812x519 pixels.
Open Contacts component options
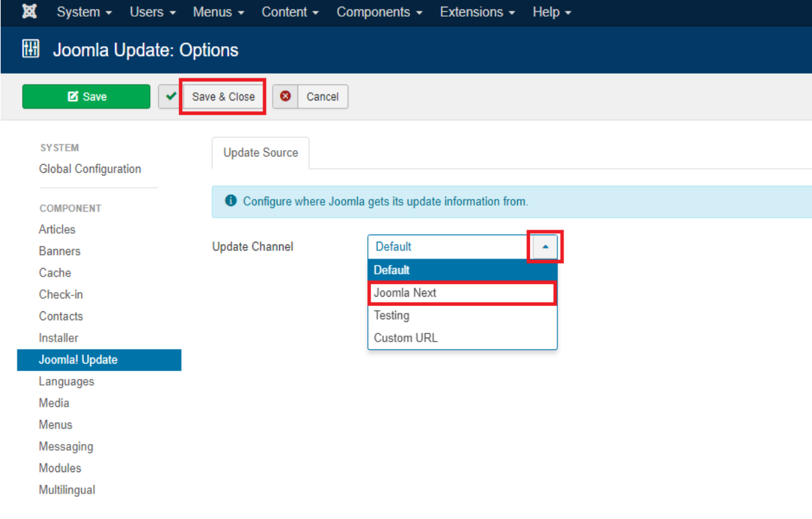61,316
